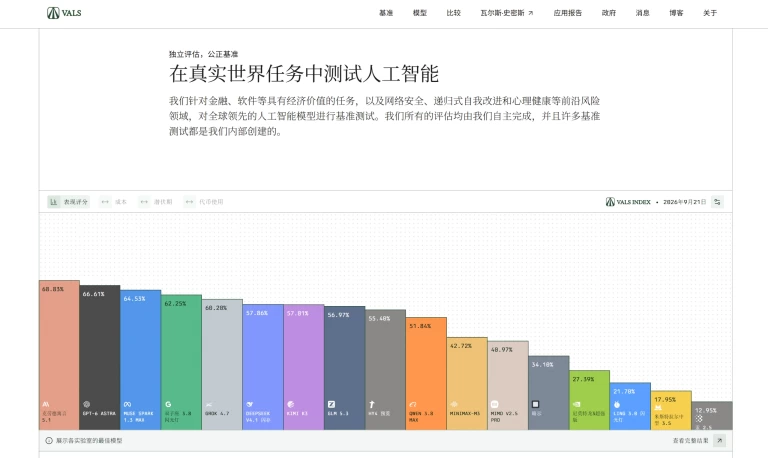The height and width of the screenshot is (458, 768).
Task: Click the Anthropic logo on the 68.83% bar
Action: click(46, 405)
